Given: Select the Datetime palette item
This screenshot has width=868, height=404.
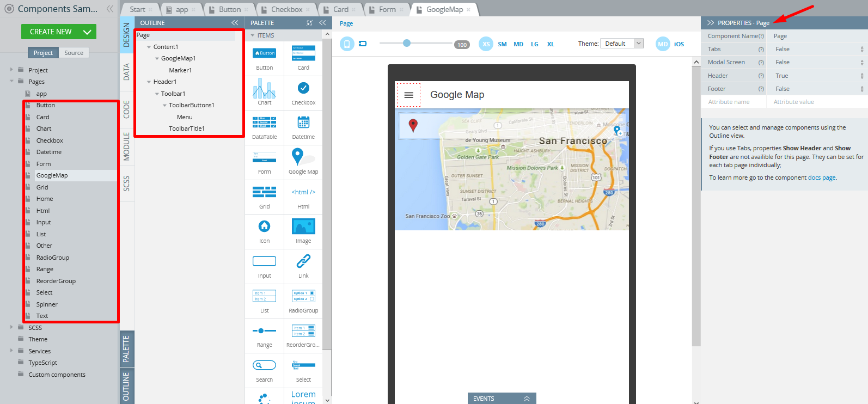Looking at the screenshot, I should point(303,128).
